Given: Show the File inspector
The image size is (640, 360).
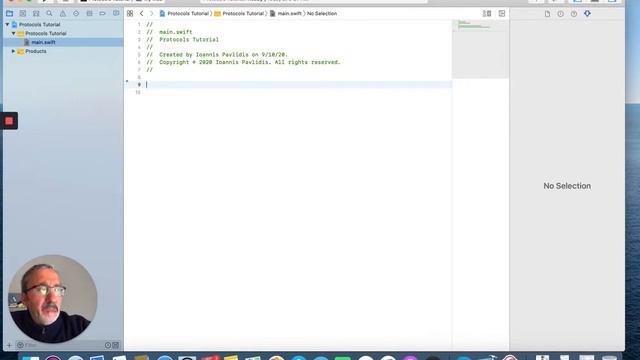Looking at the screenshot, I should (547, 13).
